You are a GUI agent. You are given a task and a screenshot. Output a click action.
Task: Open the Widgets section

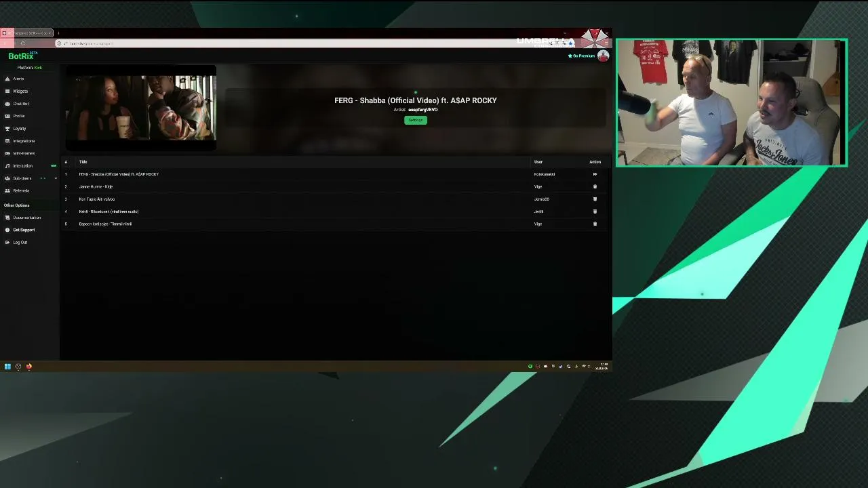click(x=20, y=91)
